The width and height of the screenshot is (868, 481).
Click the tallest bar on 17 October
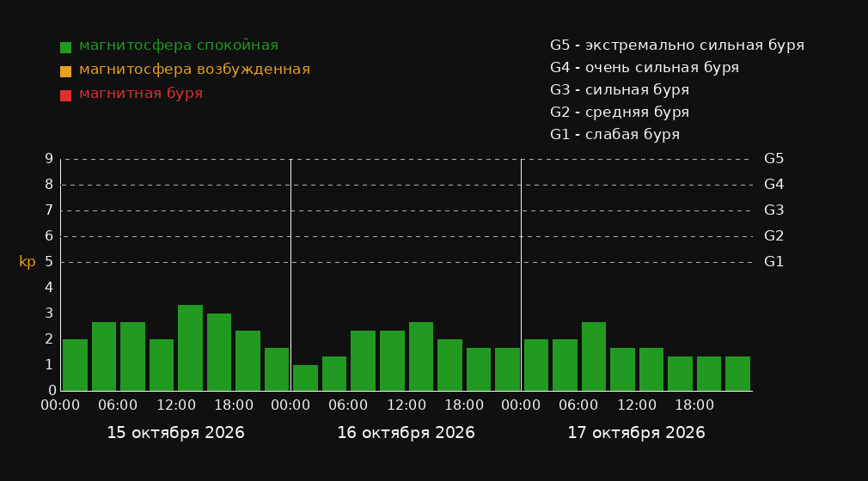tap(594, 356)
